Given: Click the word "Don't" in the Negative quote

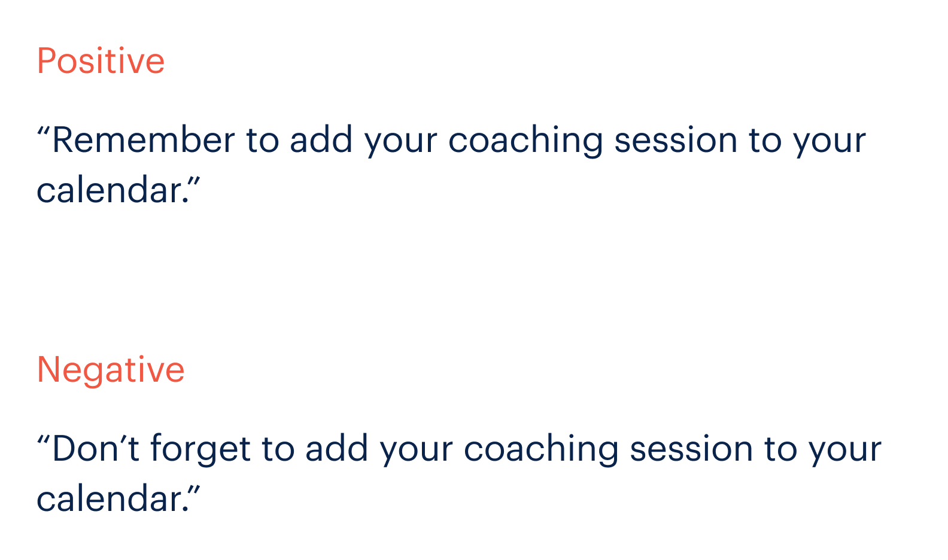Looking at the screenshot, I should point(96,449).
